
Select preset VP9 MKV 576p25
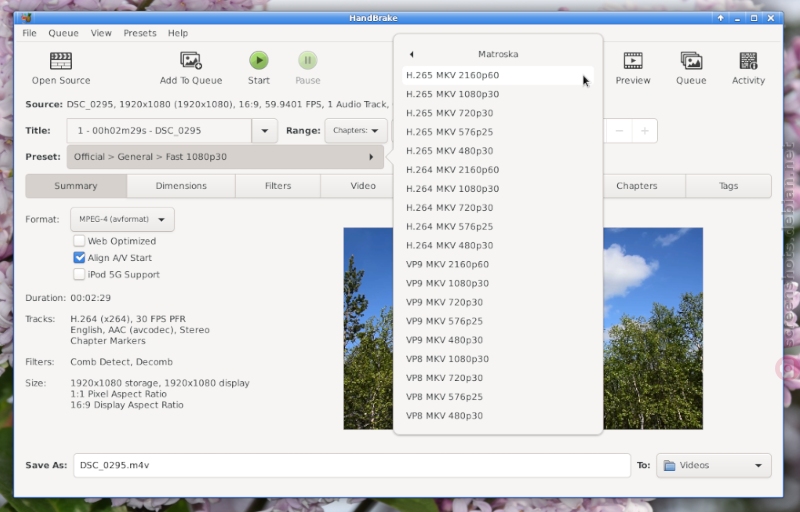[497, 321]
